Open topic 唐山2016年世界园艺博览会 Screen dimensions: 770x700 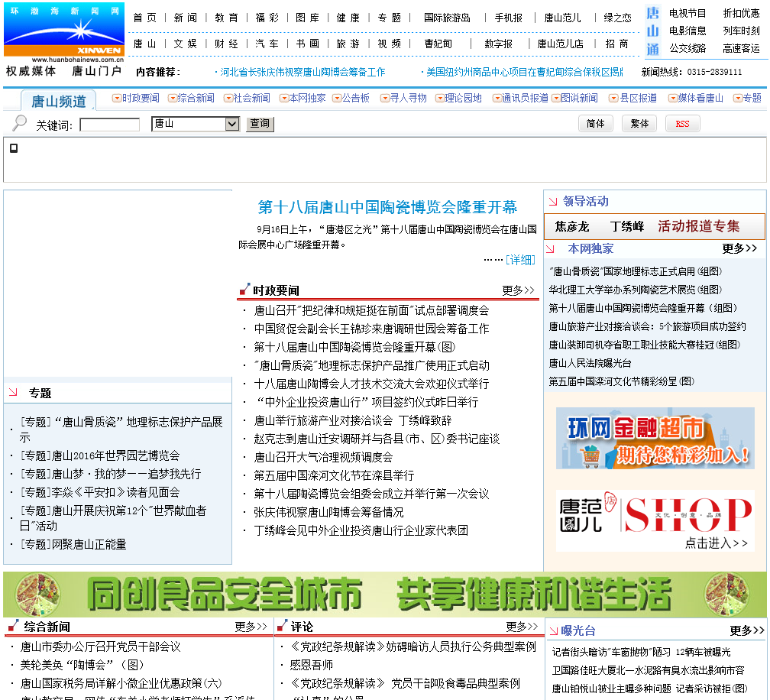point(99,456)
